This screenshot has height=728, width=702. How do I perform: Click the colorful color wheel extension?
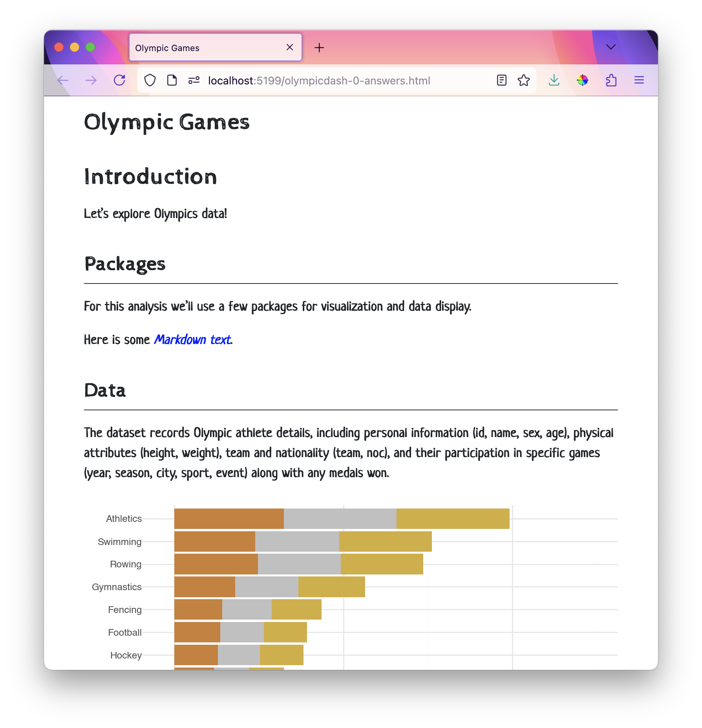click(582, 80)
